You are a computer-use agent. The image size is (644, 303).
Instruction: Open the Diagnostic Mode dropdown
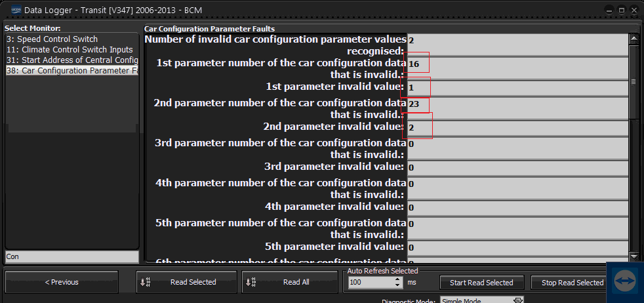pyautogui.click(x=518, y=300)
